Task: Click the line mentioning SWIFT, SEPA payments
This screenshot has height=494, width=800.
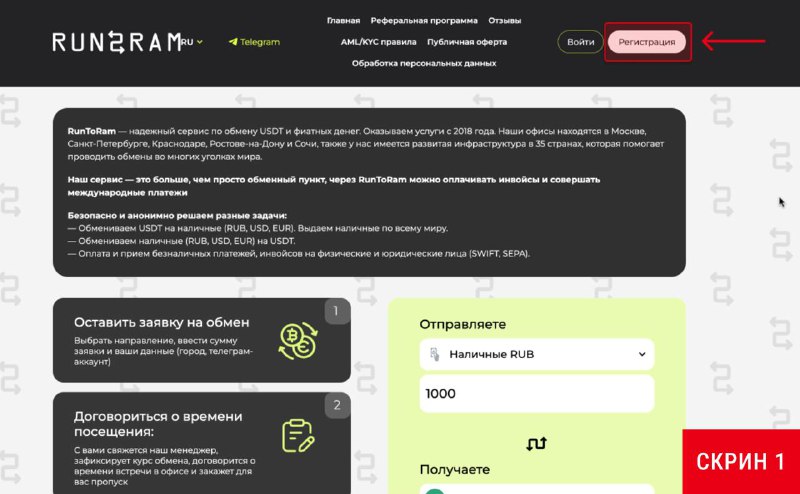Action: 298,254
